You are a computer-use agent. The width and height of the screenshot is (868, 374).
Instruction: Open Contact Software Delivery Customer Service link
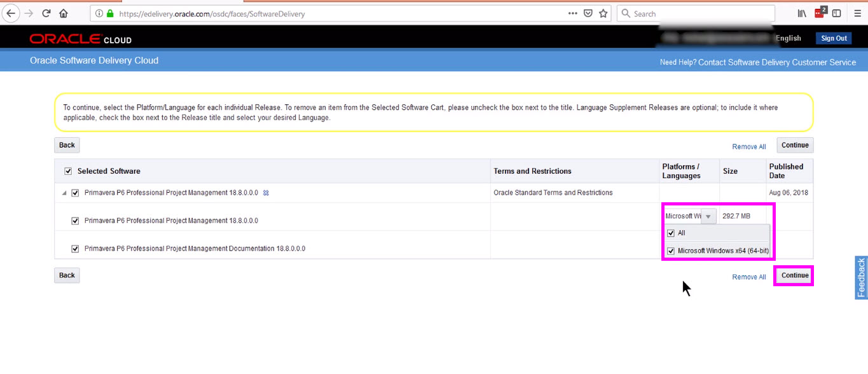point(777,62)
